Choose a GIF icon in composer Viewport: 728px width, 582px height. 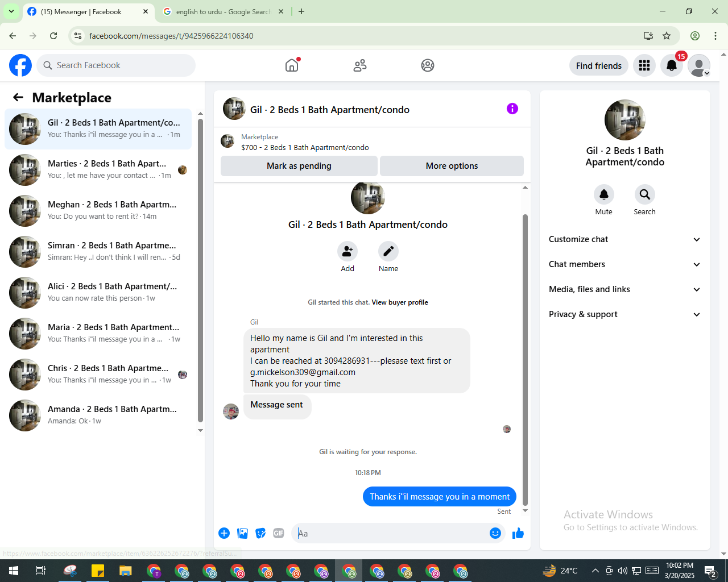click(279, 533)
